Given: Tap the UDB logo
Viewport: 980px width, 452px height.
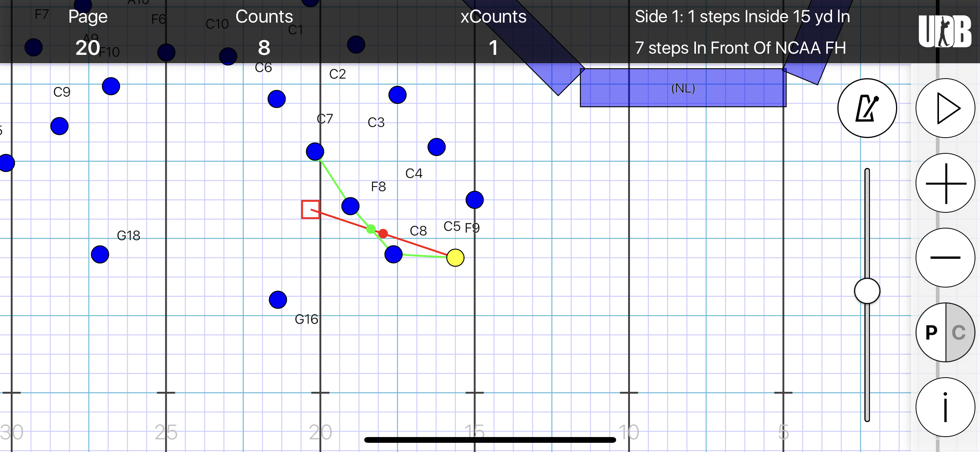Looking at the screenshot, I should click(x=945, y=31).
